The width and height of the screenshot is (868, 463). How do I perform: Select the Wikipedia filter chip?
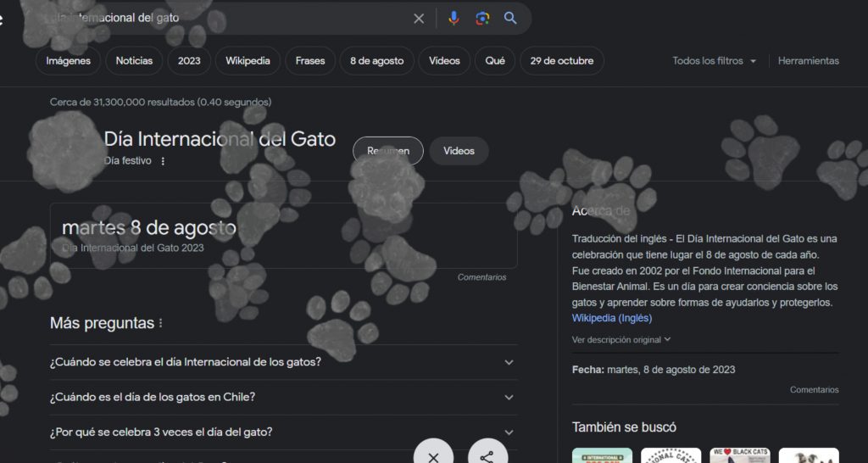point(248,61)
